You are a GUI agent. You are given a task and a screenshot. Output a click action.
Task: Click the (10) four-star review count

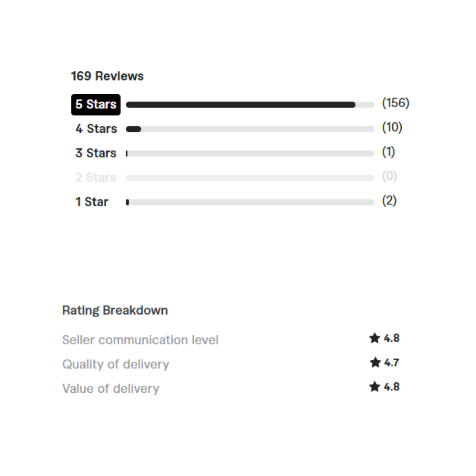coord(392,127)
